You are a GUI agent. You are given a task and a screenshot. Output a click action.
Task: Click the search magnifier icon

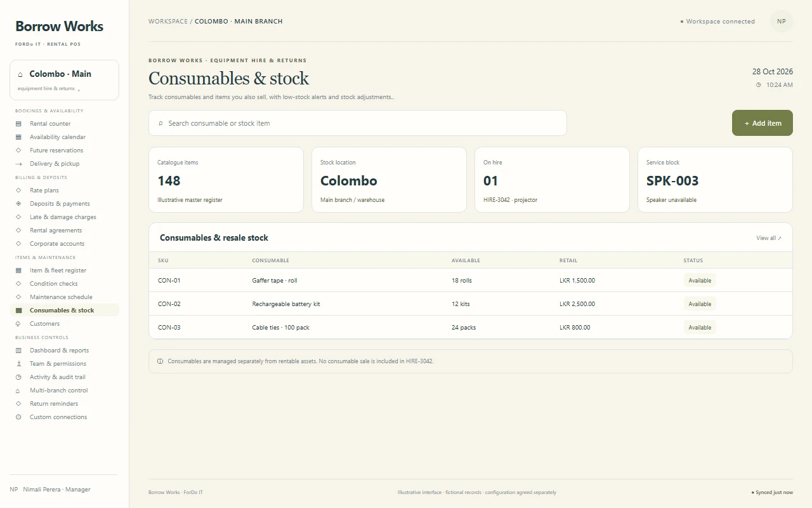pos(160,123)
